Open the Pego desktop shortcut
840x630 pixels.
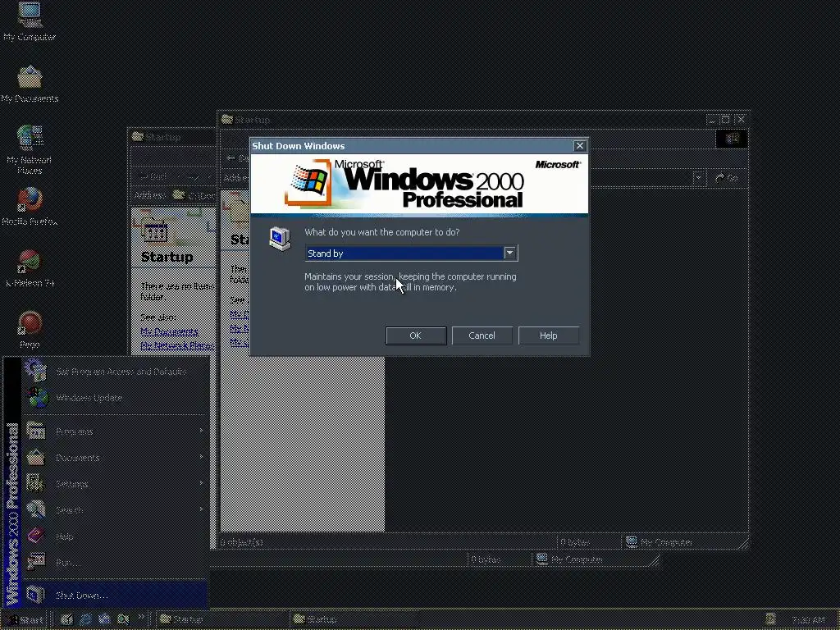(30, 329)
